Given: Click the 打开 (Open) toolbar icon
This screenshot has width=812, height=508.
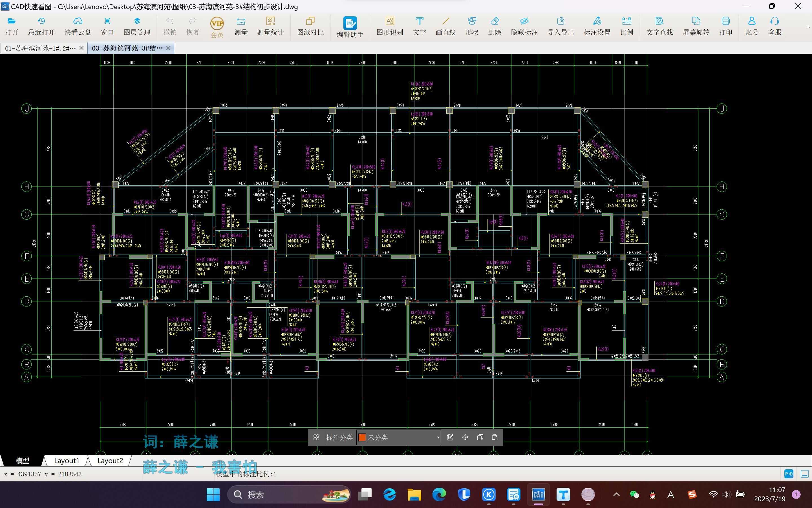Looking at the screenshot, I should tap(12, 26).
